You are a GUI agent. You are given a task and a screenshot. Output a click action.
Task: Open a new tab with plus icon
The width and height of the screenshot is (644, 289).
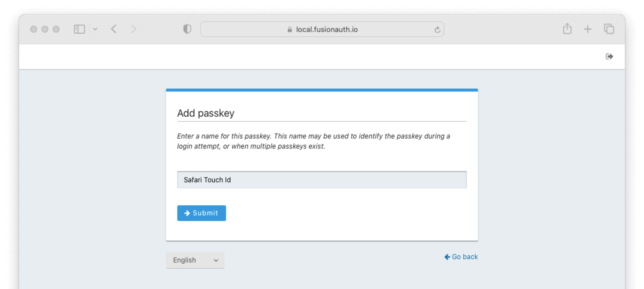point(588,29)
